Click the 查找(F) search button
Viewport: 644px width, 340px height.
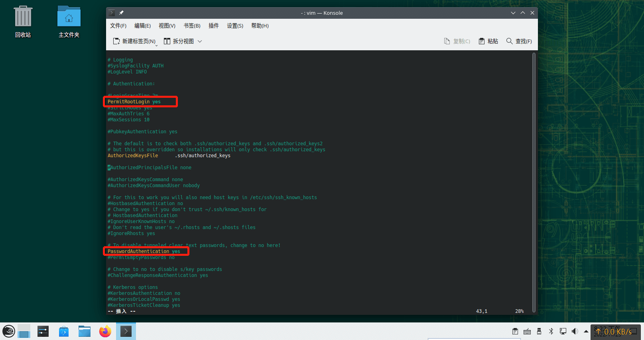[x=519, y=41]
